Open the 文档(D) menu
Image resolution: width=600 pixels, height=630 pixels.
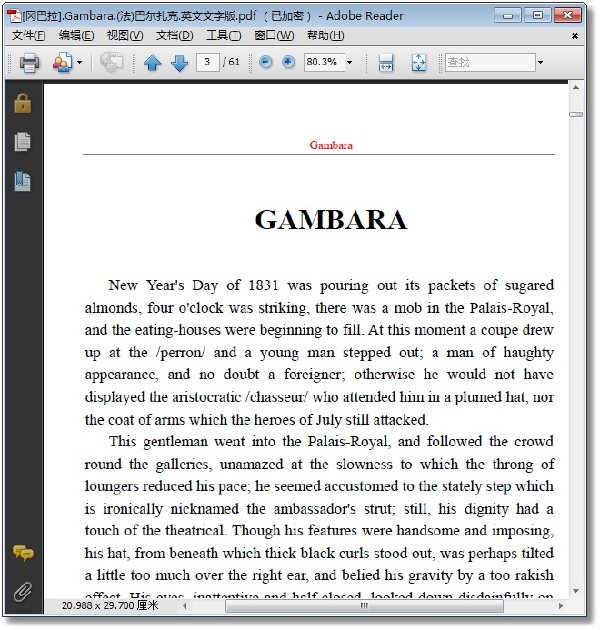point(174,36)
